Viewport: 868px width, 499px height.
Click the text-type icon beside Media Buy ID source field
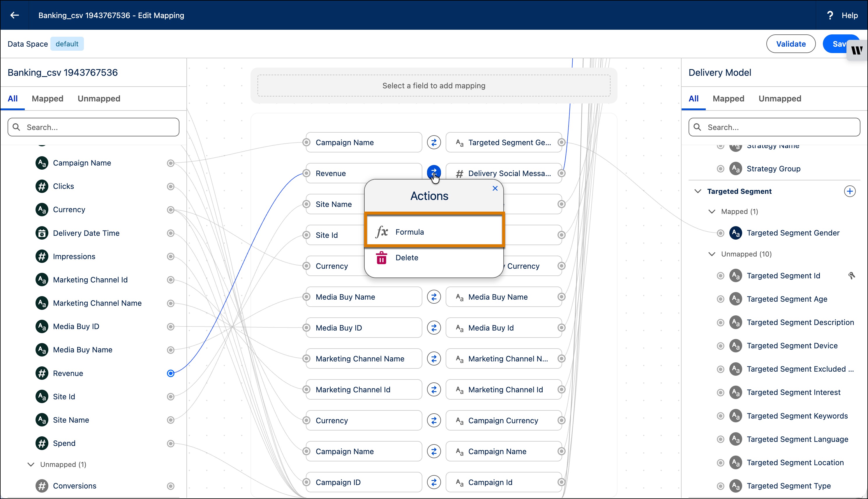click(42, 326)
